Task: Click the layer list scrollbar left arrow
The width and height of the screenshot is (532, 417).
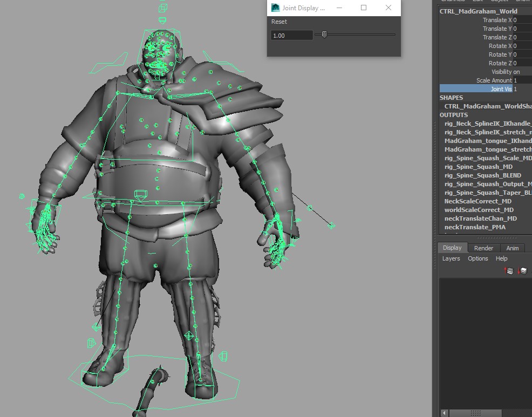Action: coord(444,413)
